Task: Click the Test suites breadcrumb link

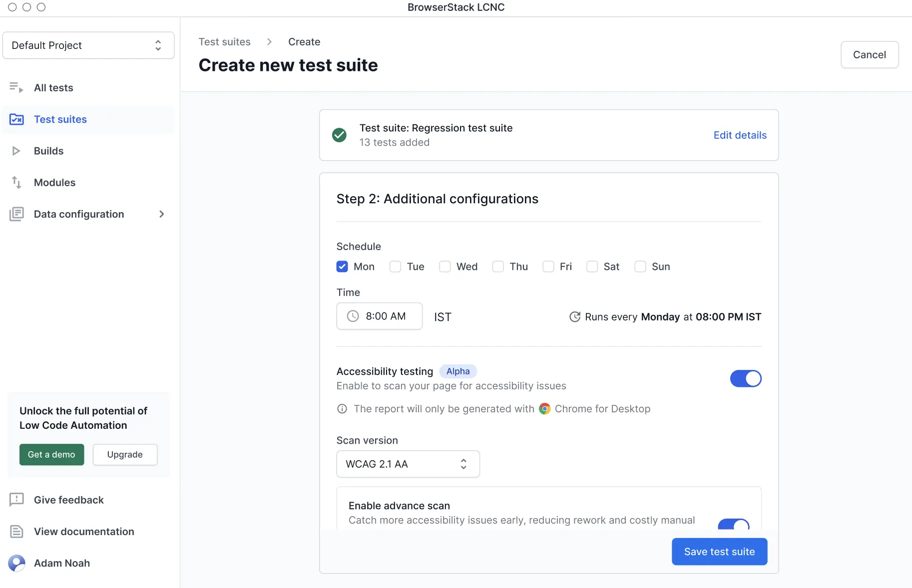Action: pyautogui.click(x=225, y=42)
